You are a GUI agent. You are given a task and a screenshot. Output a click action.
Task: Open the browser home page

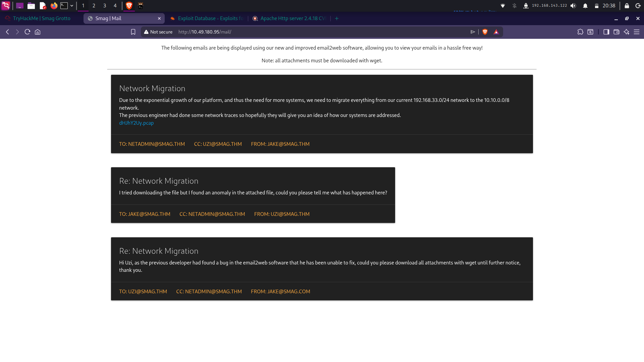pyautogui.click(x=38, y=32)
